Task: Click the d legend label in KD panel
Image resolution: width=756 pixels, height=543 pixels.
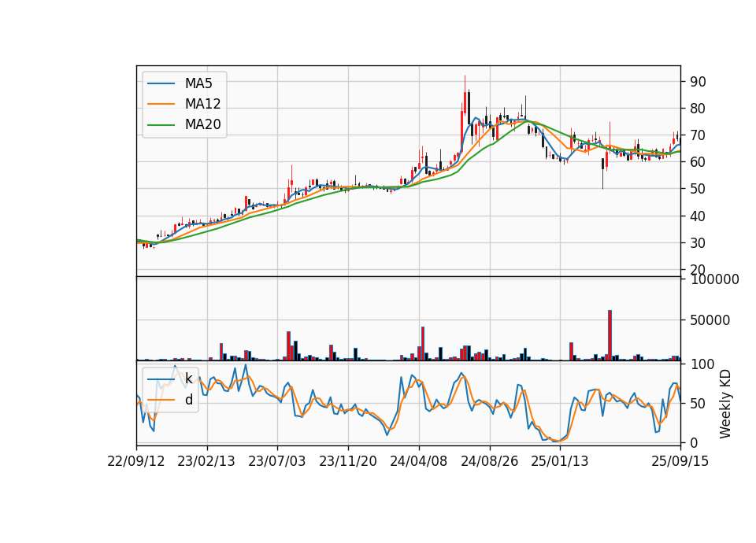Action: [188, 400]
